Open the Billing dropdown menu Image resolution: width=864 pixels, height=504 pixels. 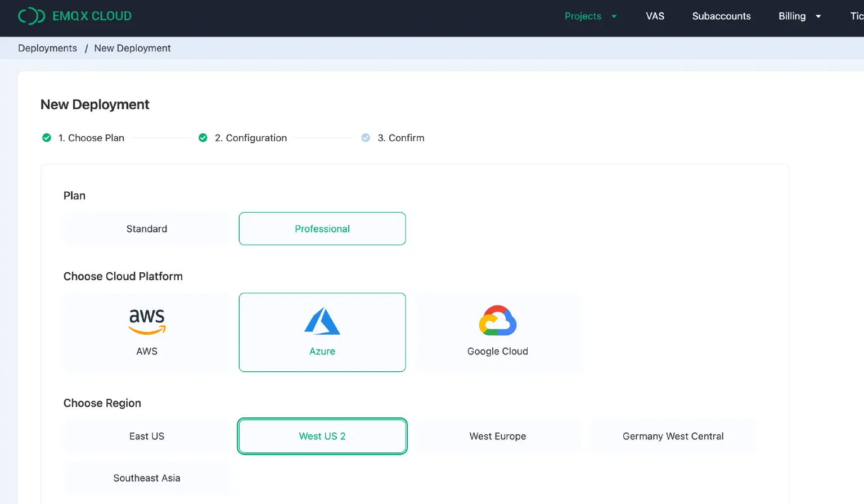(799, 16)
